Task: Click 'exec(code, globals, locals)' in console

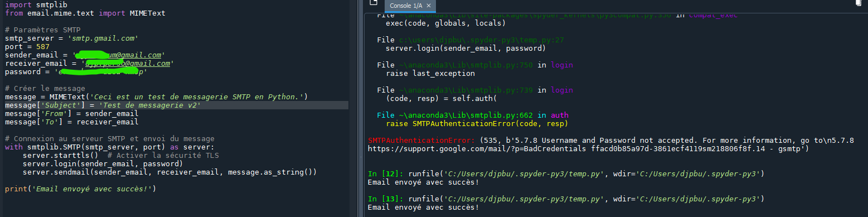Action: (446, 23)
